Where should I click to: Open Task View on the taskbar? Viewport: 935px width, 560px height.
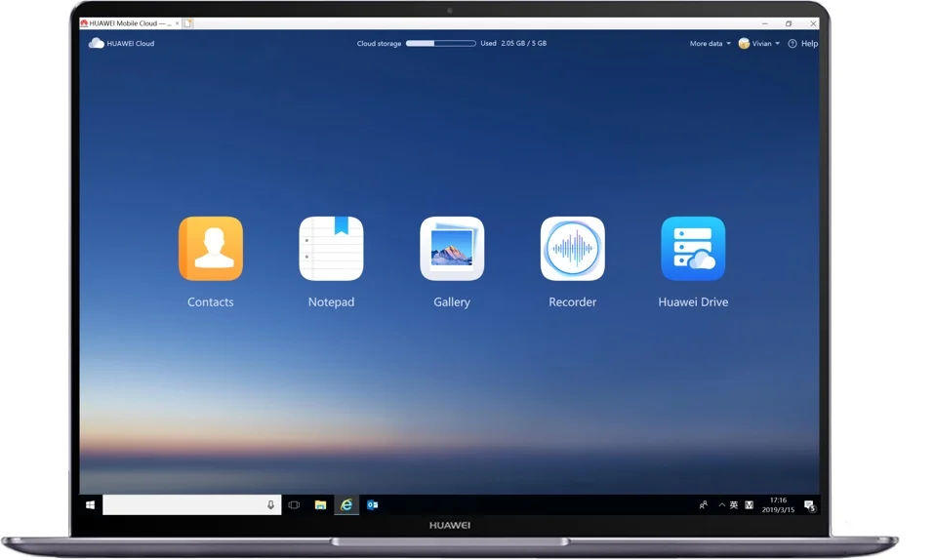pos(294,505)
